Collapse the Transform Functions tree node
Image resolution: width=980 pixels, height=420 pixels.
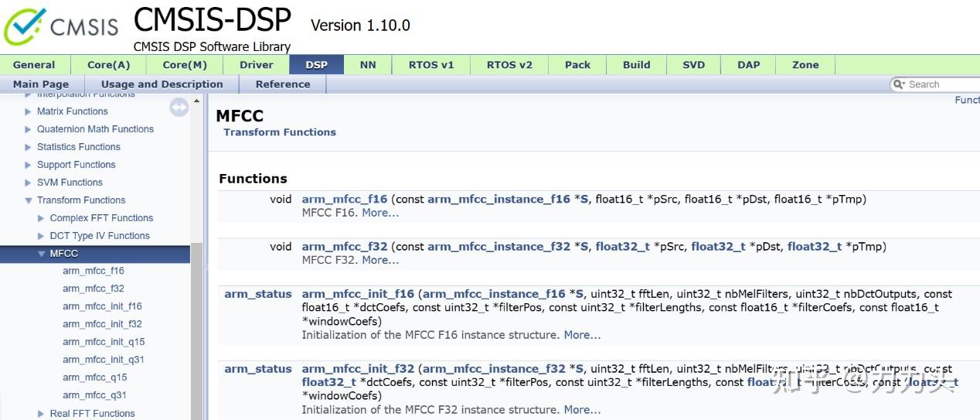(29, 200)
